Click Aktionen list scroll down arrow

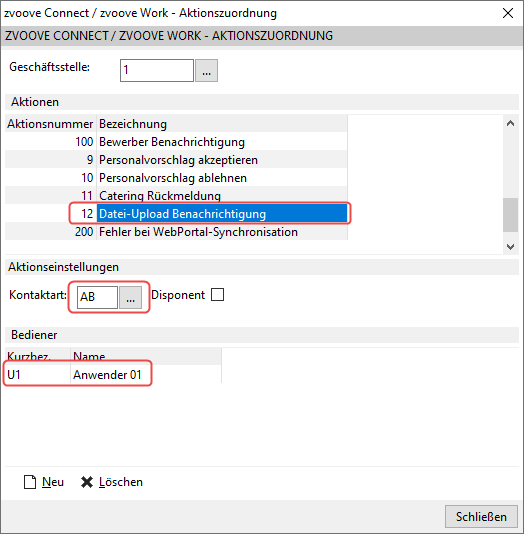[x=510, y=247]
